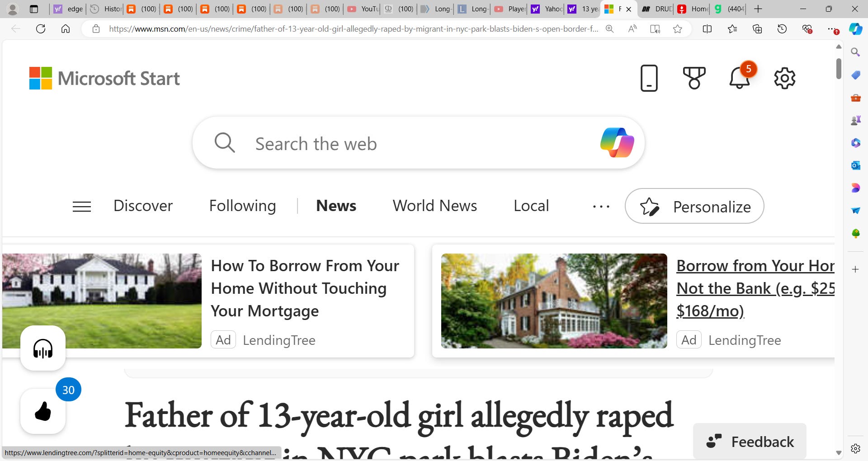View site information lock icon
The width and height of the screenshot is (868, 461).
pos(96,29)
